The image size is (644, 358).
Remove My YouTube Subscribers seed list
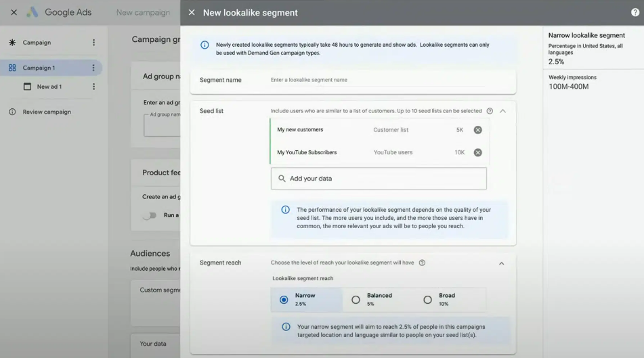477,152
